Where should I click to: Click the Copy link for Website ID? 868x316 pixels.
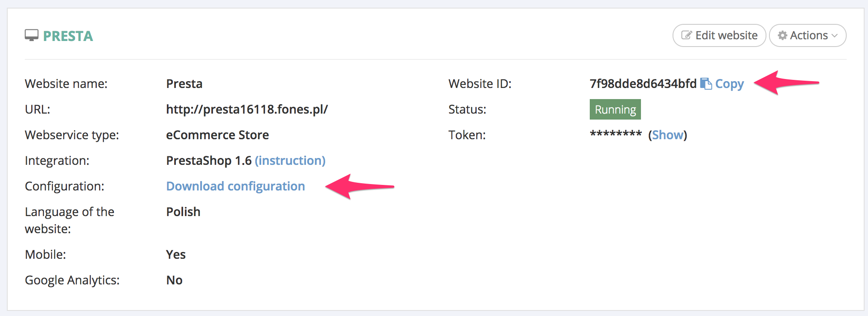[x=729, y=84]
